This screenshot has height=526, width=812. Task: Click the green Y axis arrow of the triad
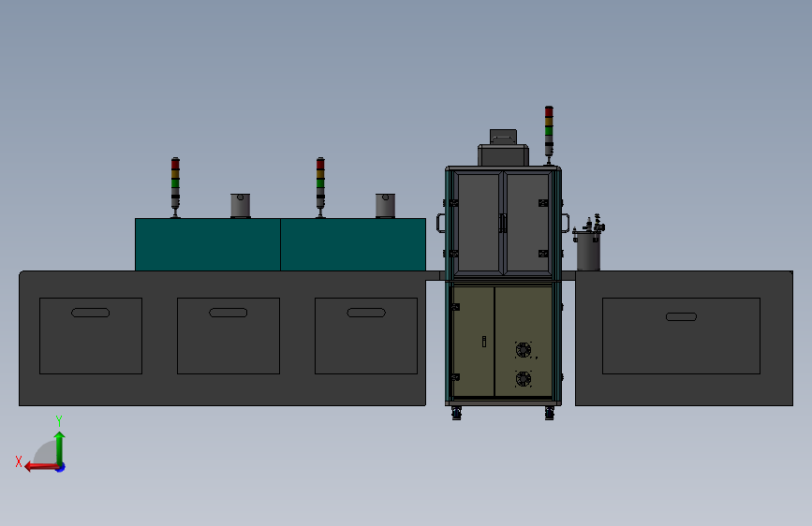point(60,447)
